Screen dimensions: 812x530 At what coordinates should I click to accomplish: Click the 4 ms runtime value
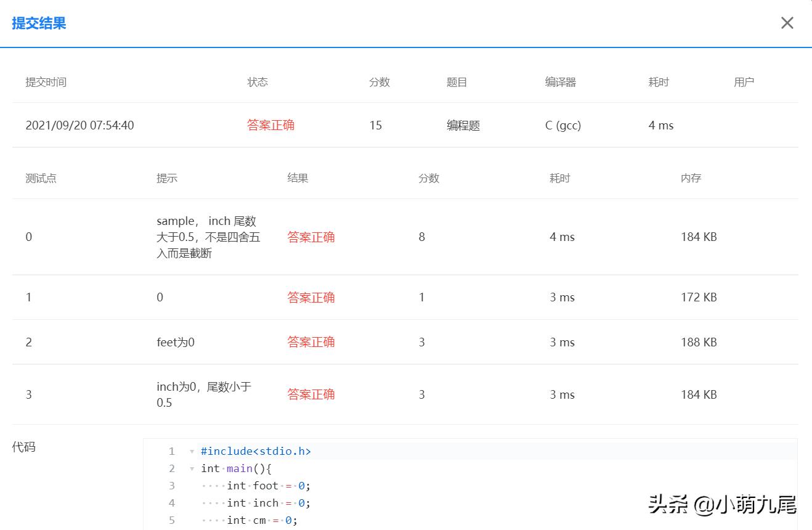[660, 124]
